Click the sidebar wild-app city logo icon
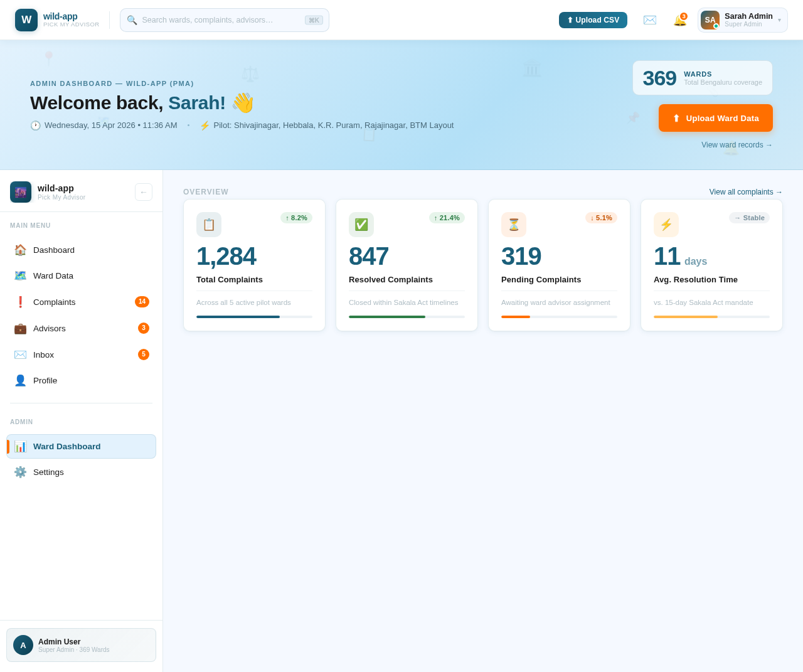803x672 pixels. (x=21, y=192)
